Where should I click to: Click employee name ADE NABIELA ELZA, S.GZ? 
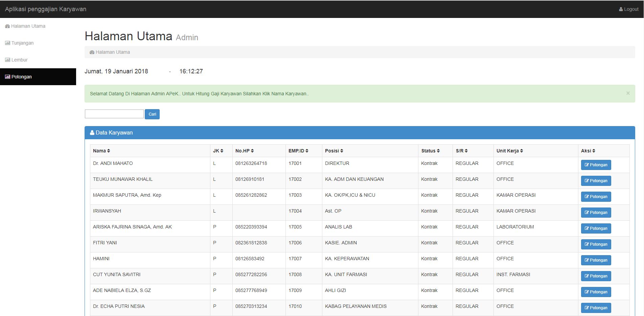click(x=122, y=290)
